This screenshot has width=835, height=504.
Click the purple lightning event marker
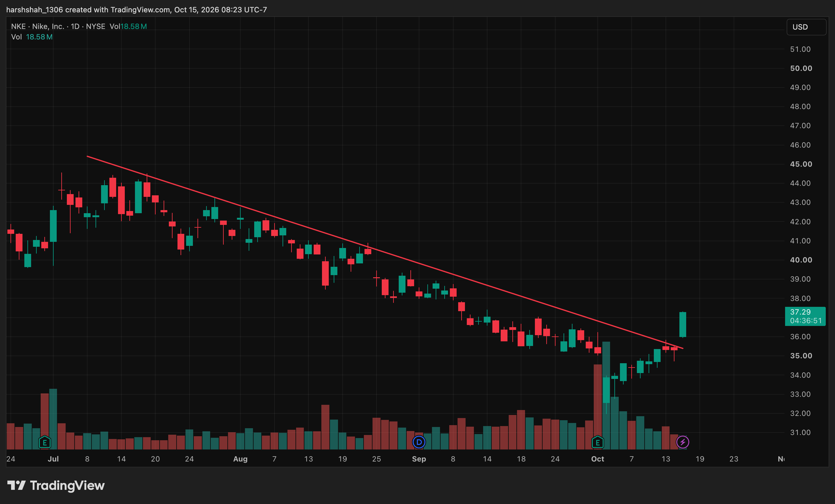[682, 442]
